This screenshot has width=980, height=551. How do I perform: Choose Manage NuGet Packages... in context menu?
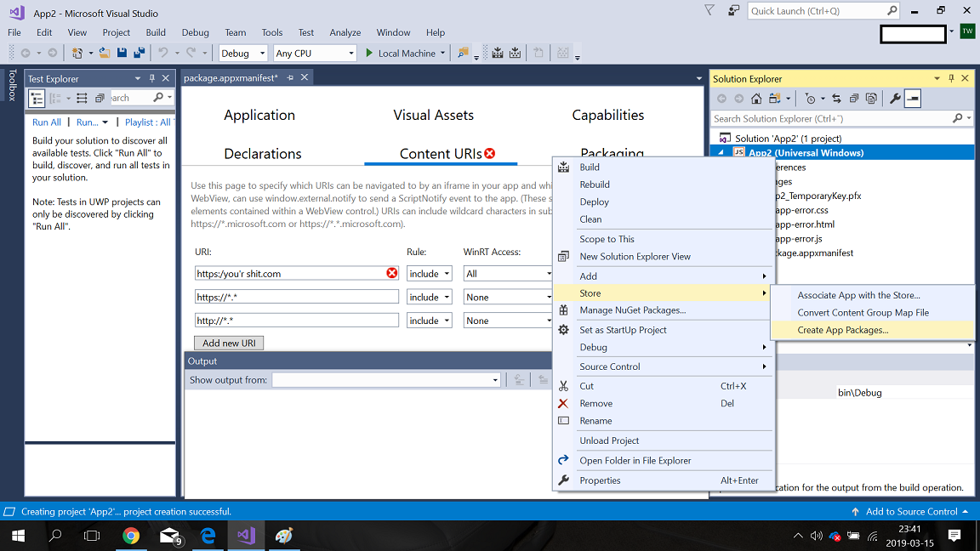[633, 310]
